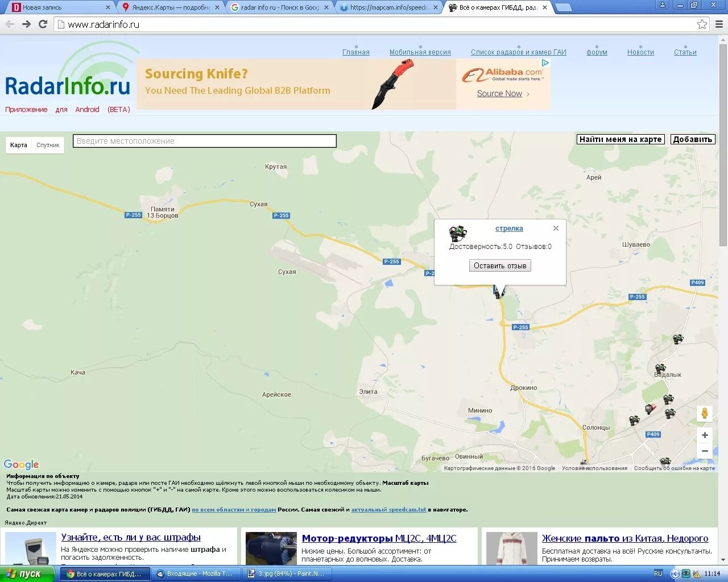The image size is (728, 582).
Task: Click 'Условия использования' map link
Action: 594,468
